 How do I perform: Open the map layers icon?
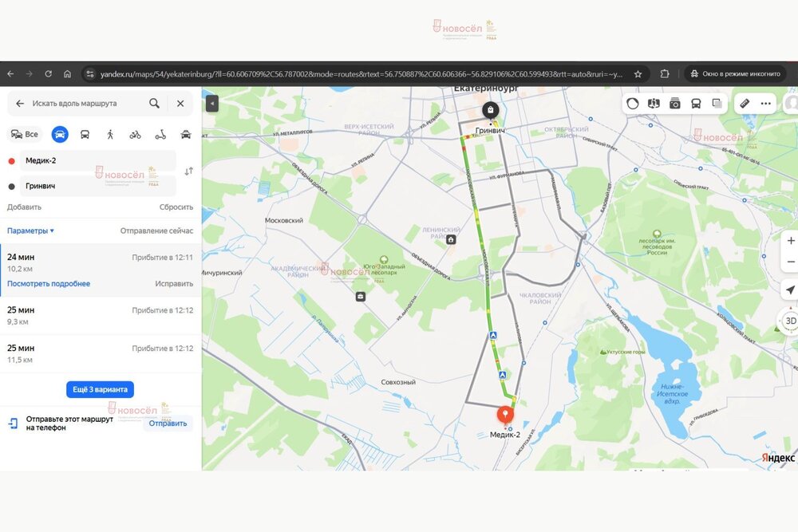tap(717, 104)
